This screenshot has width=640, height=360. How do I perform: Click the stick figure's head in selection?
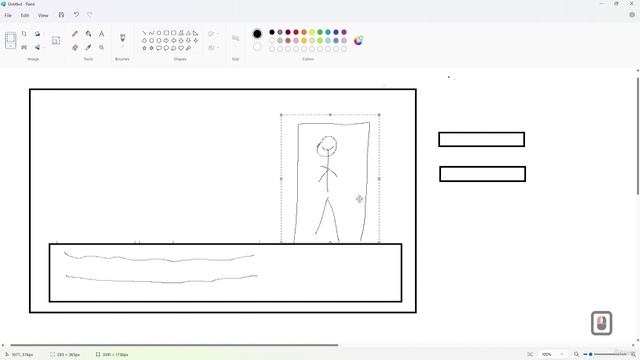point(327,147)
